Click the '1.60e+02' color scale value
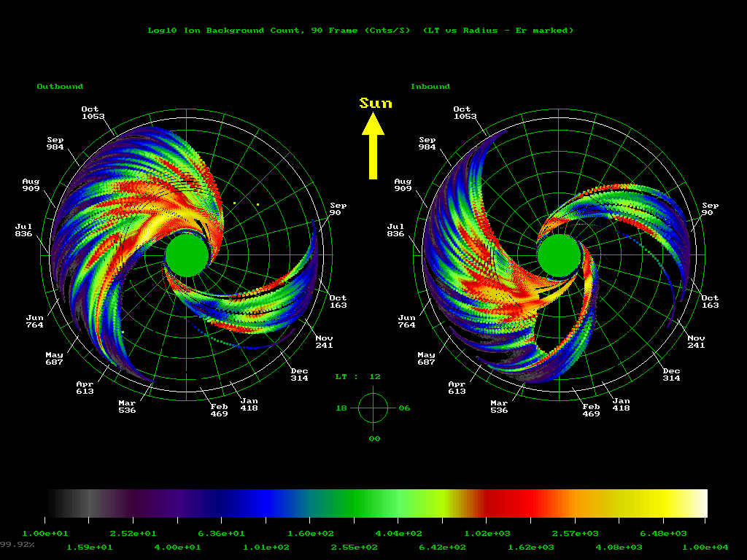The image size is (747, 560). tap(311, 534)
